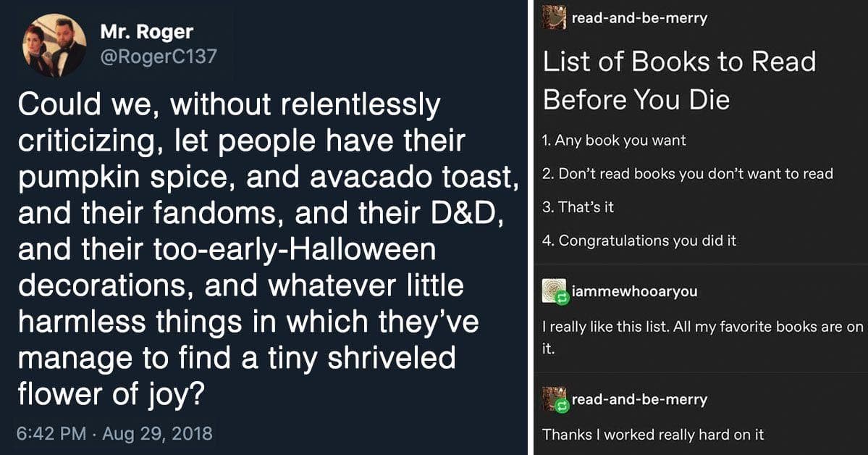Open read-and-be-merry username above 'Thanks I worked'

click(x=639, y=400)
